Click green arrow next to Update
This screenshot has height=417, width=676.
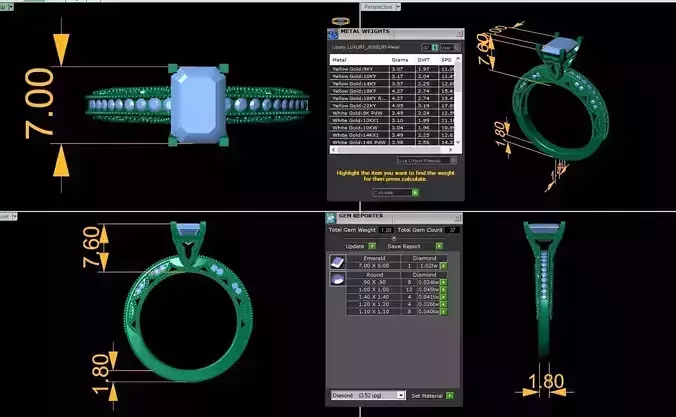tap(372, 246)
